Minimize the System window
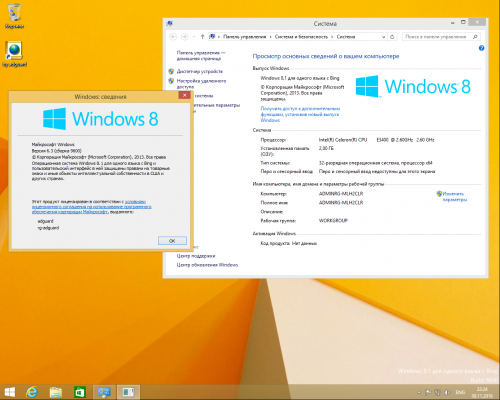The image size is (500, 400). tap(453, 23)
